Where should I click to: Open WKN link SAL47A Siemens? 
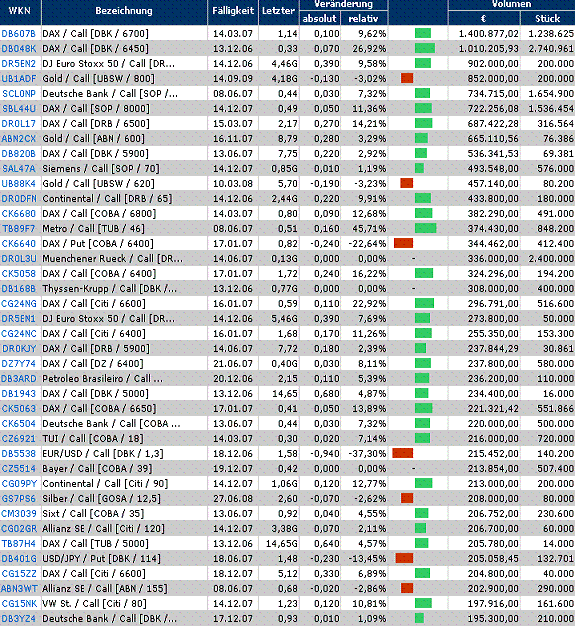pyautogui.click(x=19, y=168)
